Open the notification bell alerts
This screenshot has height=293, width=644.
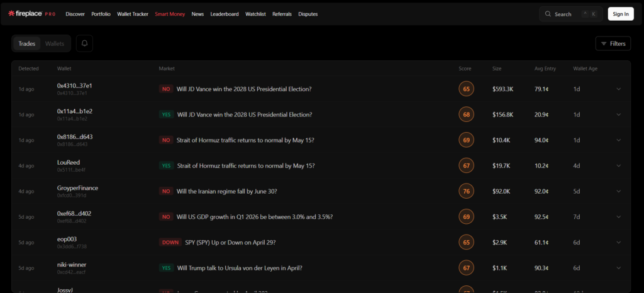point(85,43)
